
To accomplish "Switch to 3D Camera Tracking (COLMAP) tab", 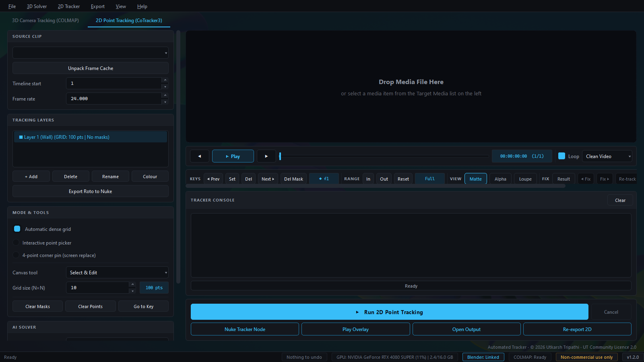I will (45, 21).
